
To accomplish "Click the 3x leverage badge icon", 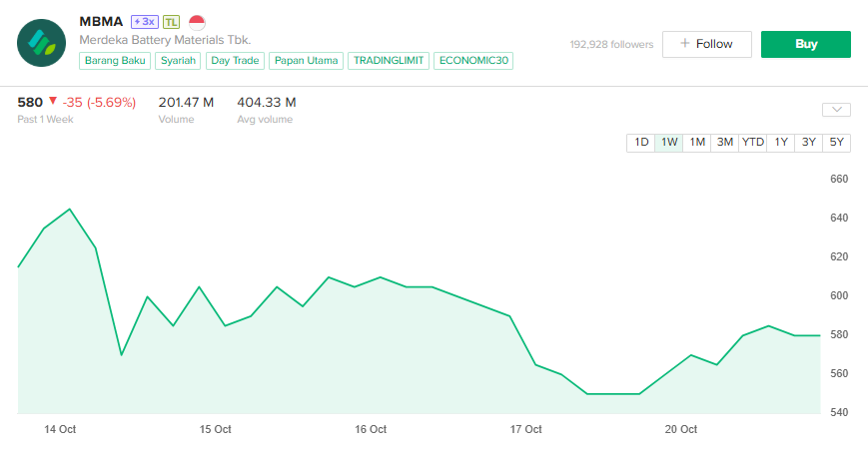I will (x=145, y=21).
